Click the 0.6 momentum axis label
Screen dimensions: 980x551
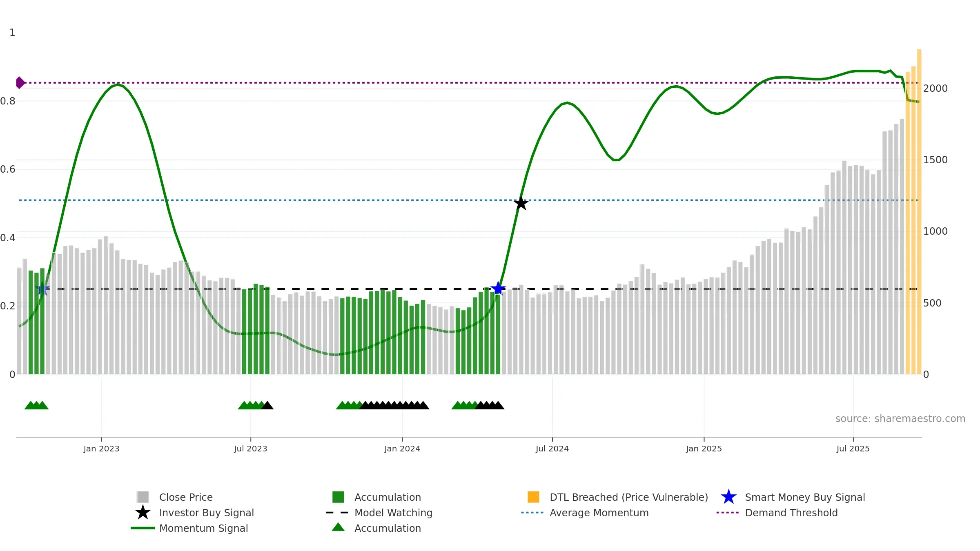pyautogui.click(x=8, y=169)
